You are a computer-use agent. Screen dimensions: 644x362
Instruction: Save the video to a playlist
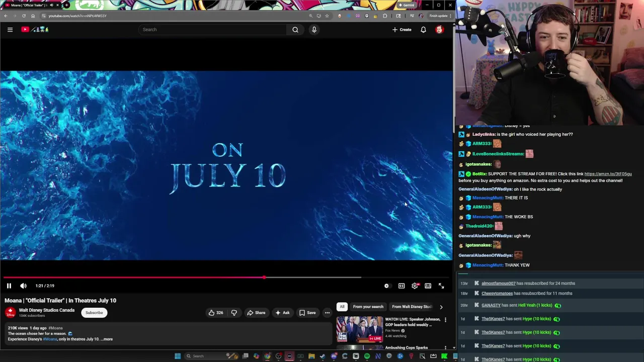[307, 313]
